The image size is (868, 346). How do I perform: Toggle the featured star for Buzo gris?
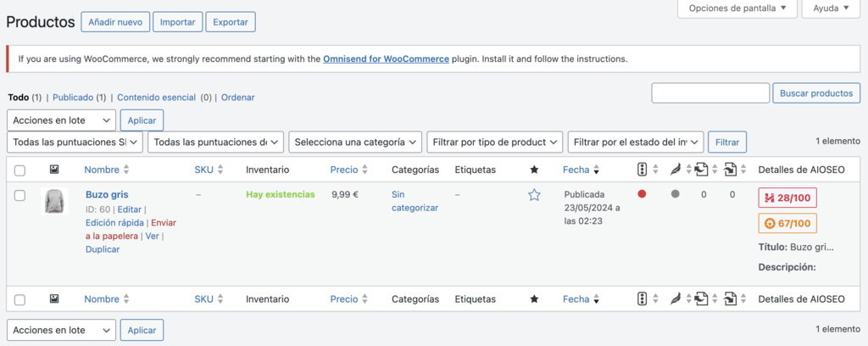(x=534, y=195)
